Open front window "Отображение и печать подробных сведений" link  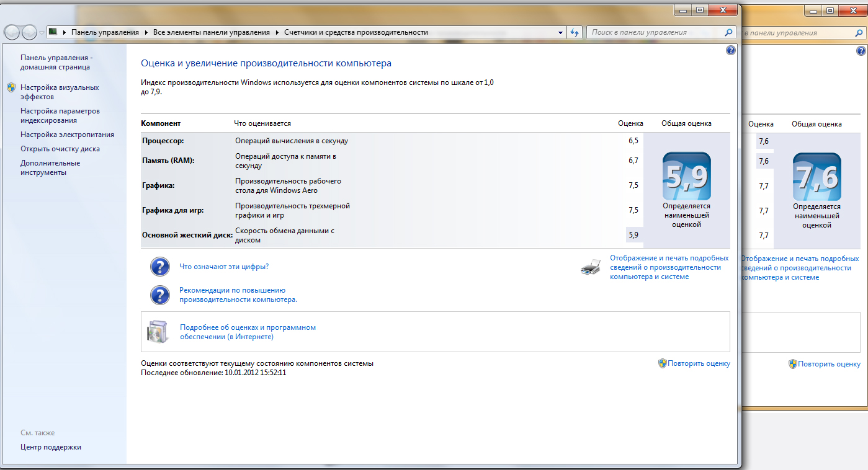click(x=669, y=267)
